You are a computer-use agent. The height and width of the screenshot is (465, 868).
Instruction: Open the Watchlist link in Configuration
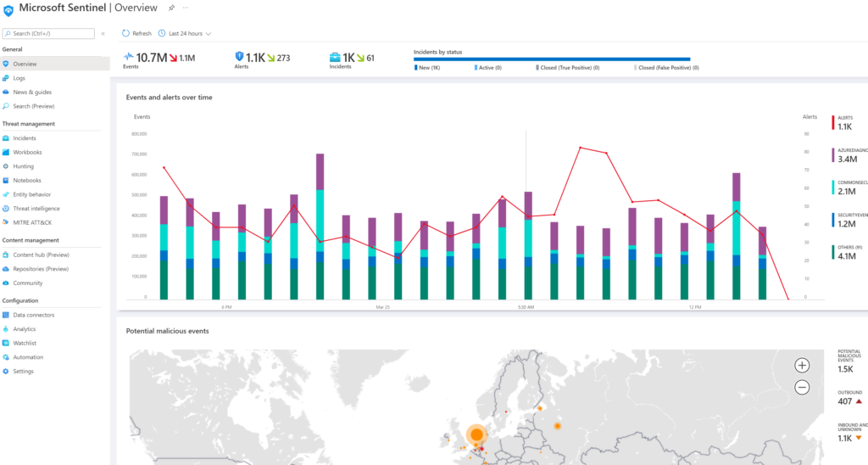pos(25,343)
